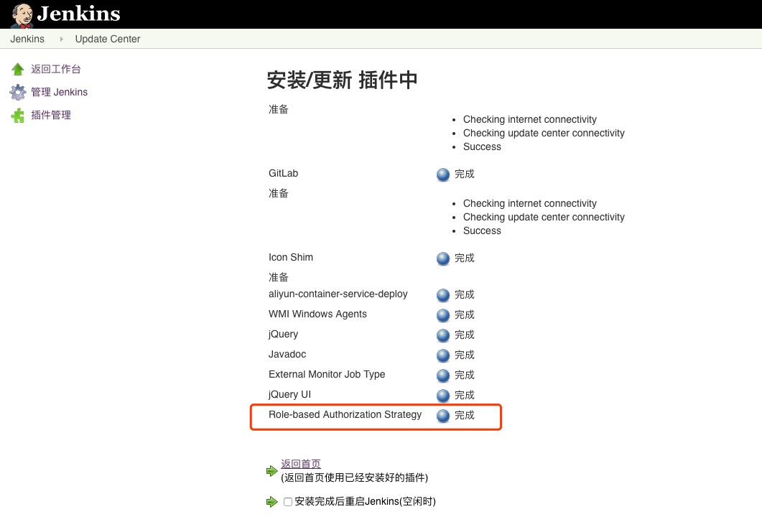Viewport: 762px width, 532px height.
Task: Click the blue status ball for GitLab
Action: tap(443, 174)
